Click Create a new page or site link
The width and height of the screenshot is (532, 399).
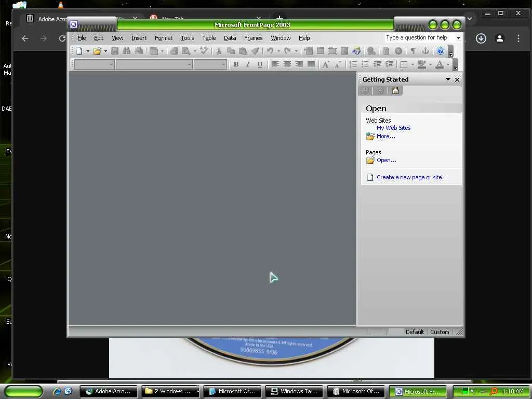(x=412, y=177)
